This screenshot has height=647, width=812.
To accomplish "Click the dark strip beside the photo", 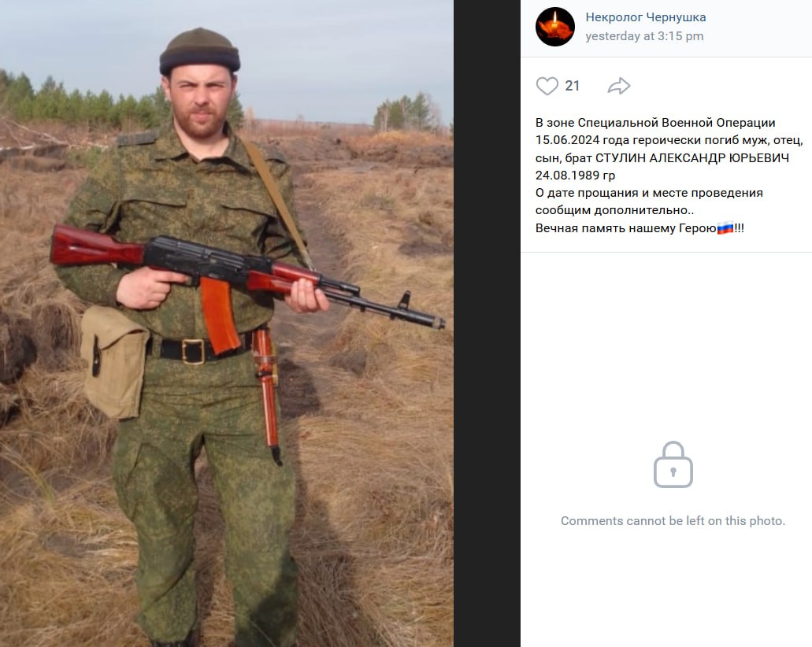I will pos(487,323).
